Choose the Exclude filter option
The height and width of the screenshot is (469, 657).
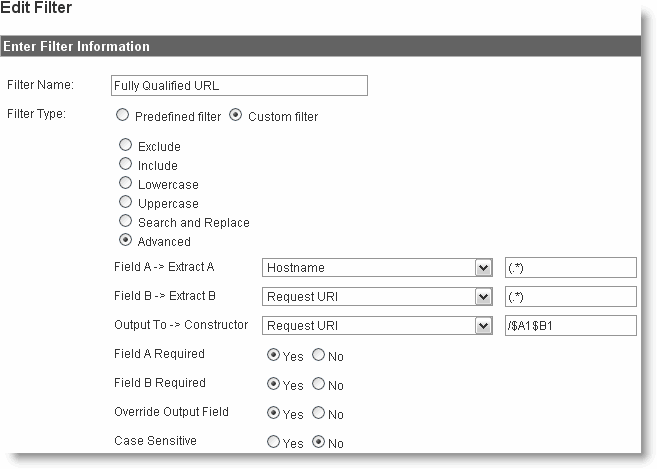pos(125,145)
